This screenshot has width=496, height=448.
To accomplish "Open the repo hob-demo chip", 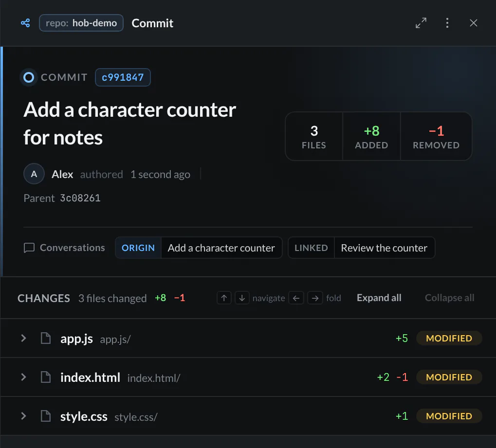I will point(81,23).
